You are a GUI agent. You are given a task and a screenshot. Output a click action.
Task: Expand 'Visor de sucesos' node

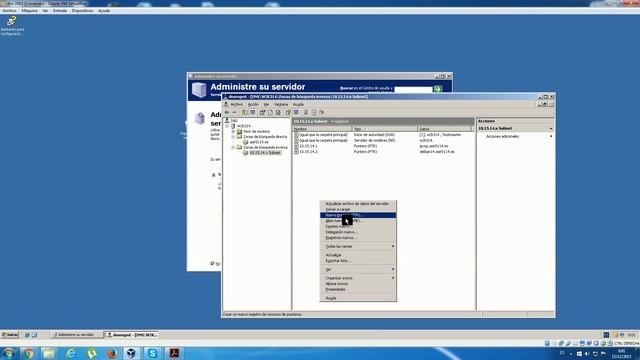[x=233, y=131]
